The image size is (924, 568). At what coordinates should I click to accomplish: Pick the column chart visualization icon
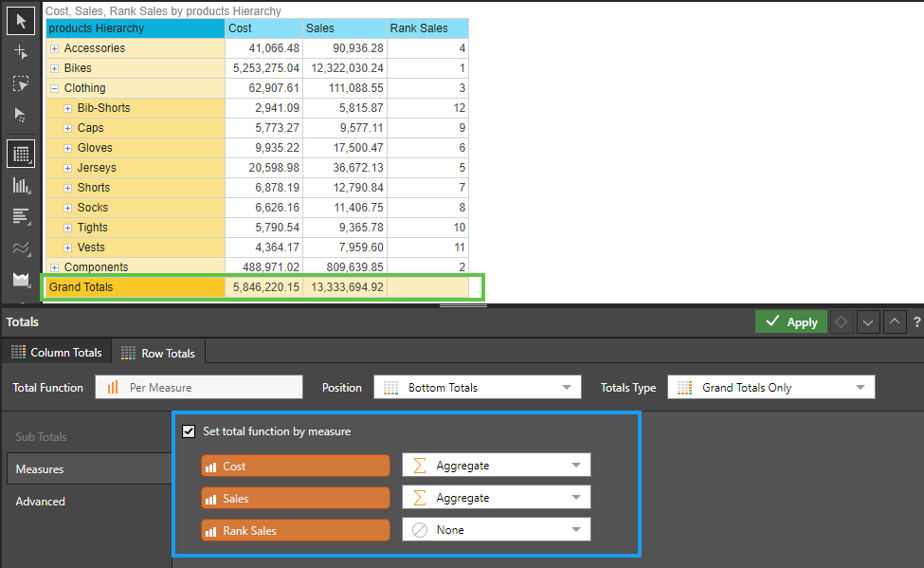(21, 185)
